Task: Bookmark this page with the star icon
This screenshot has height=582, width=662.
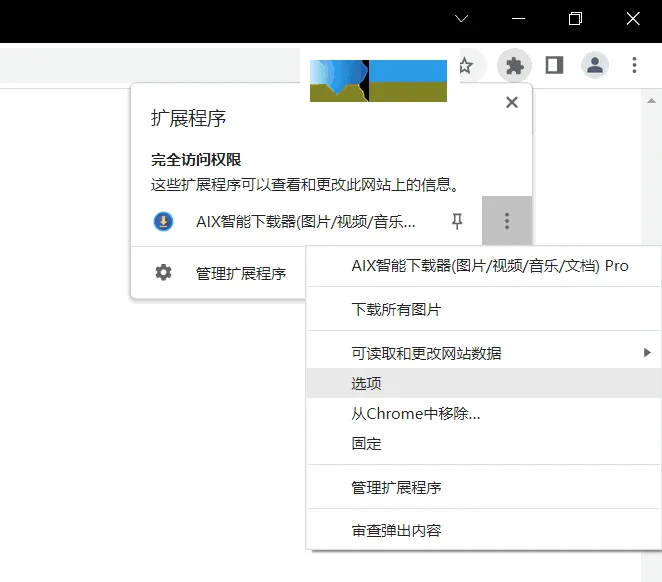Action: coord(466,65)
